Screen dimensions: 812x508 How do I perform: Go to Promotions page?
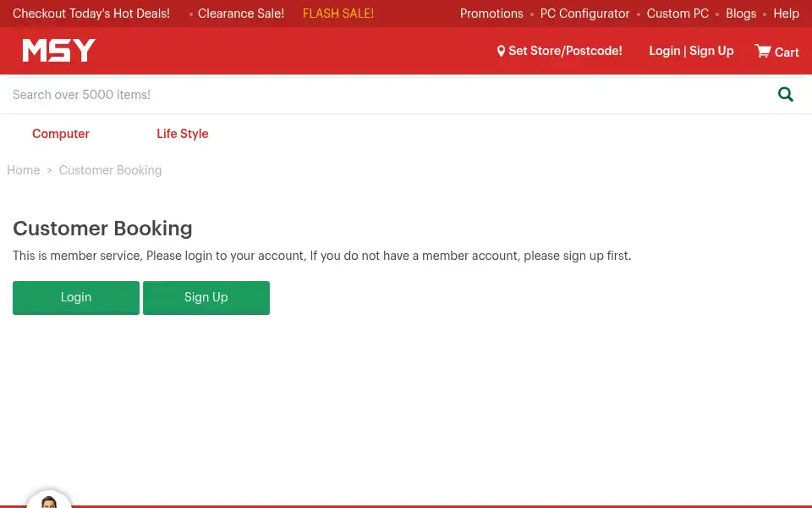pyautogui.click(x=491, y=14)
